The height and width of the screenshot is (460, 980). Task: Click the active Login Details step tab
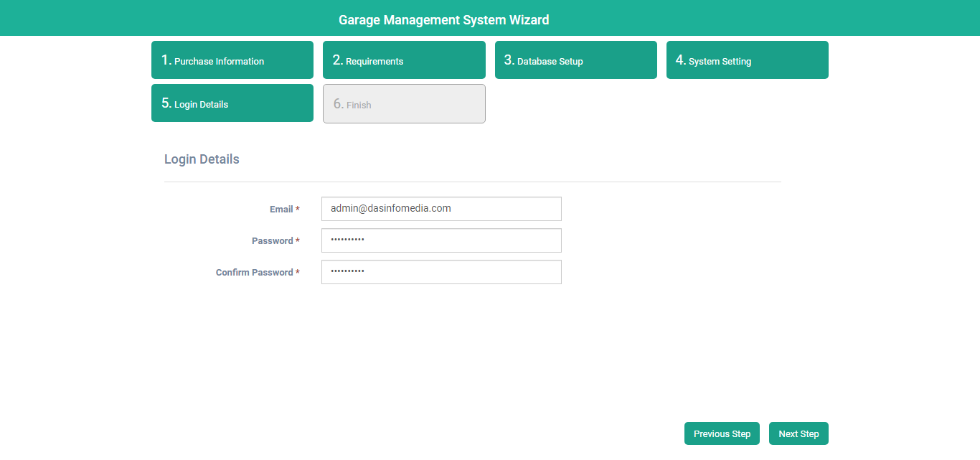[232, 103]
